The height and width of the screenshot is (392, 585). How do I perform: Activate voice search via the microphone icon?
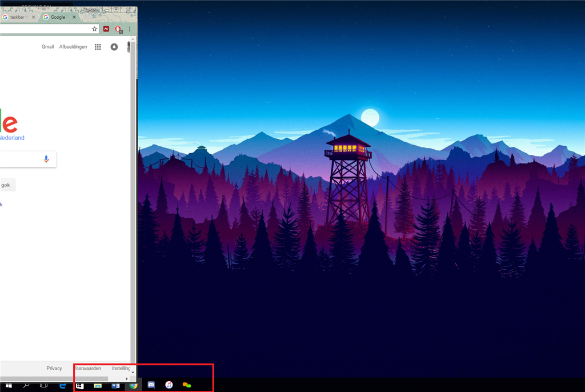tap(46, 159)
